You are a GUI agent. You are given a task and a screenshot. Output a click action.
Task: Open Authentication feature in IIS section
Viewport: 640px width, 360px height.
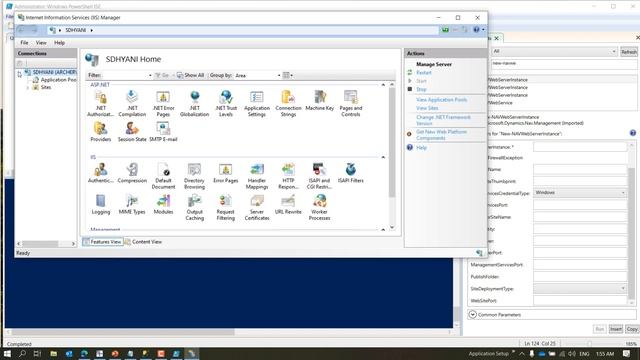click(x=100, y=173)
